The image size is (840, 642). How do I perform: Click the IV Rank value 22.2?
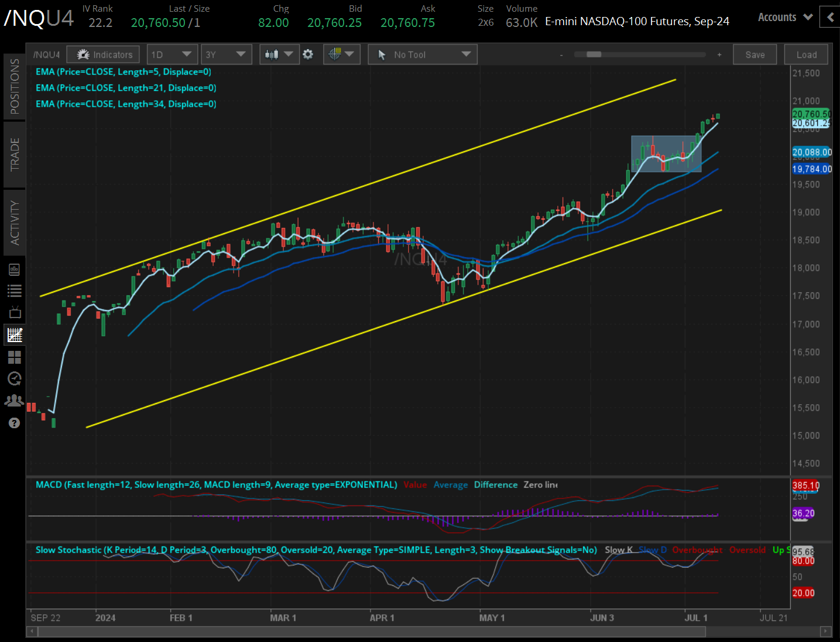[101, 23]
